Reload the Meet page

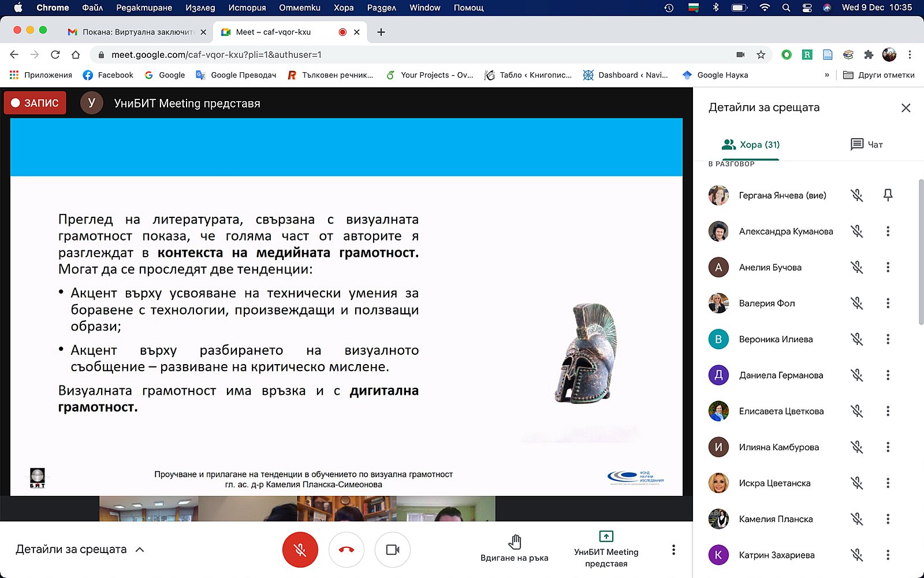click(x=55, y=55)
